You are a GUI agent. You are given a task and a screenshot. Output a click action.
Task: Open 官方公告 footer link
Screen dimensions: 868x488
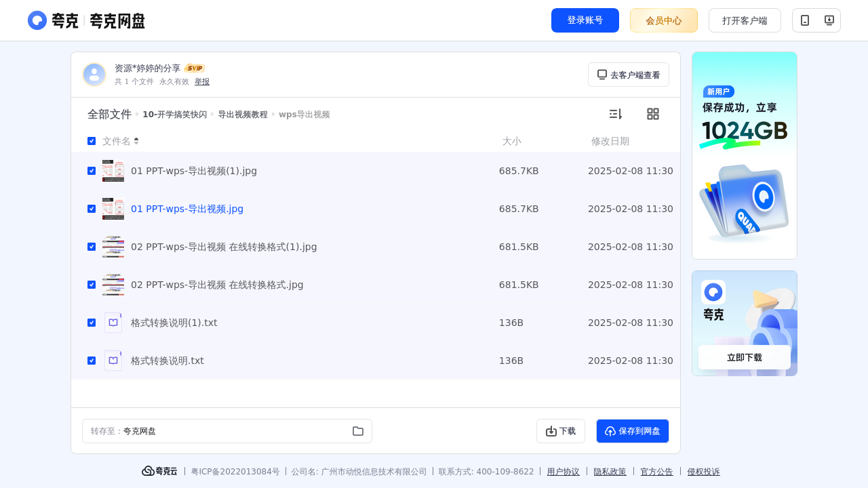click(657, 472)
